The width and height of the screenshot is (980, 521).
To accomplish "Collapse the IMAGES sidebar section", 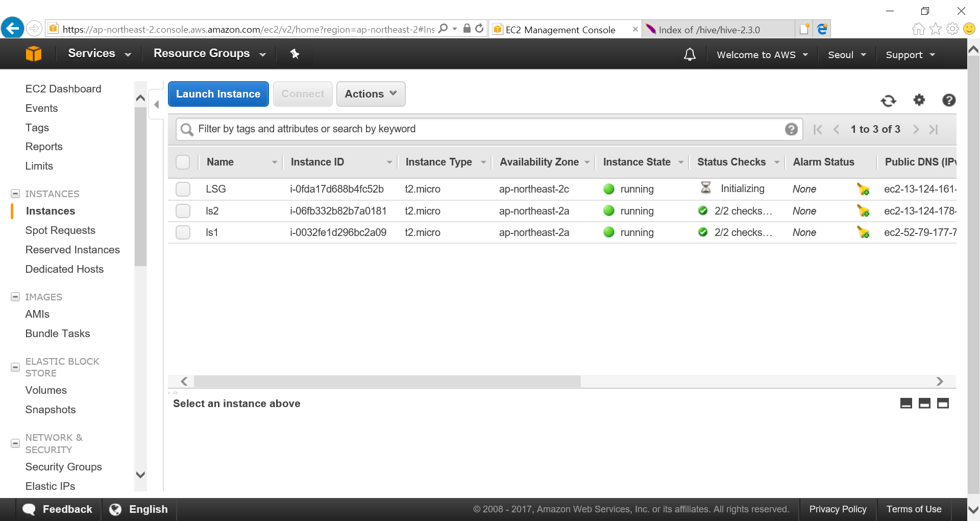I will pyautogui.click(x=15, y=297).
